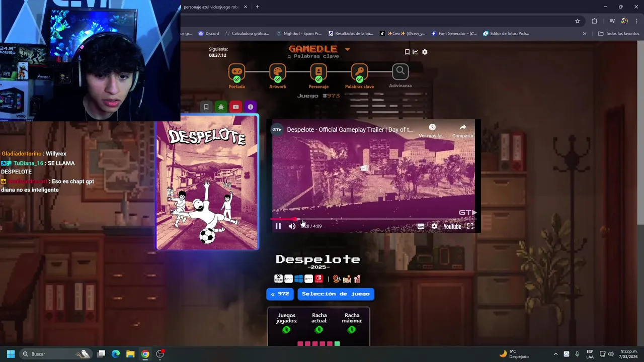Click the Palabras clave subtitle under GAMEDLE
644x362 pixels.
click(x=312, y=56)
